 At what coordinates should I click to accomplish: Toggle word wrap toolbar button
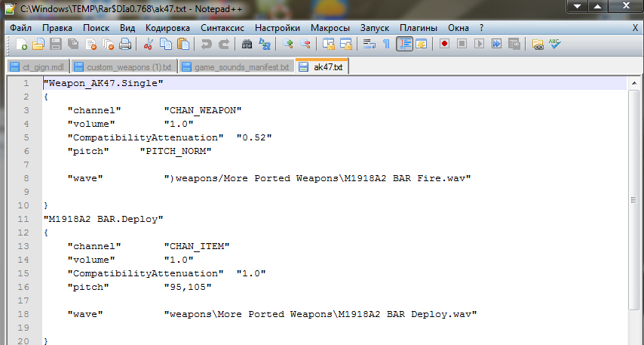[370, 44]
